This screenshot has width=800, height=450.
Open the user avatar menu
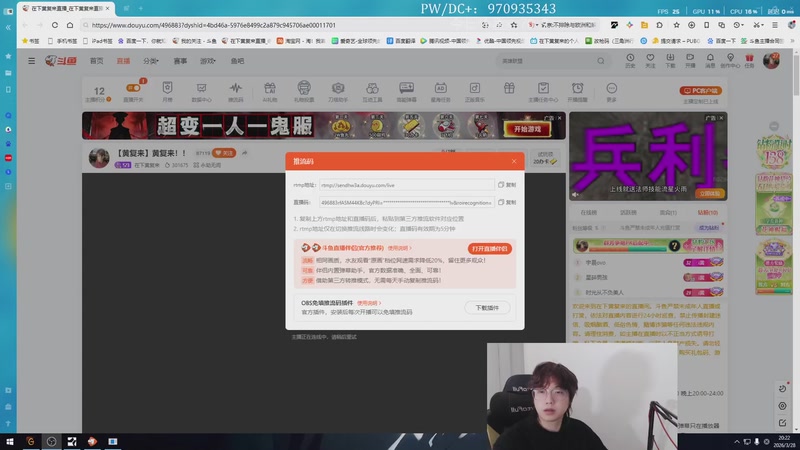pos(771,61)
